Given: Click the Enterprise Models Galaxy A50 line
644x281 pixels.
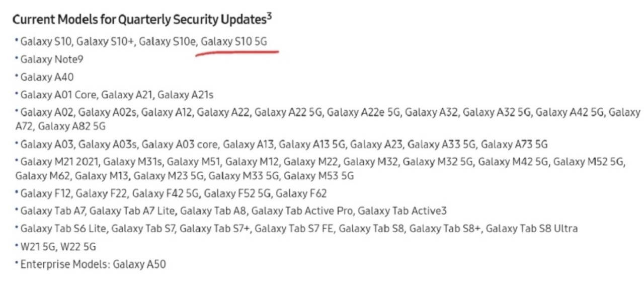Looking at the screenshot, I should coord(93,264).
